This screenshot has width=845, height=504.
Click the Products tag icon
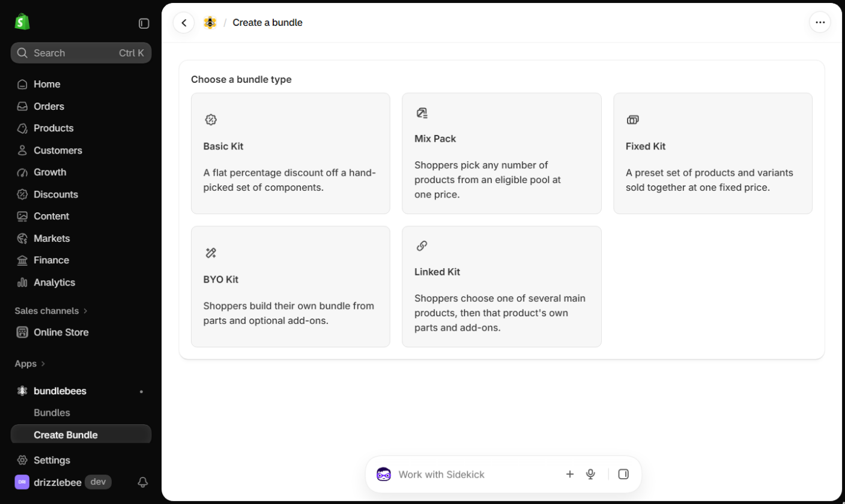coord(22,128)
